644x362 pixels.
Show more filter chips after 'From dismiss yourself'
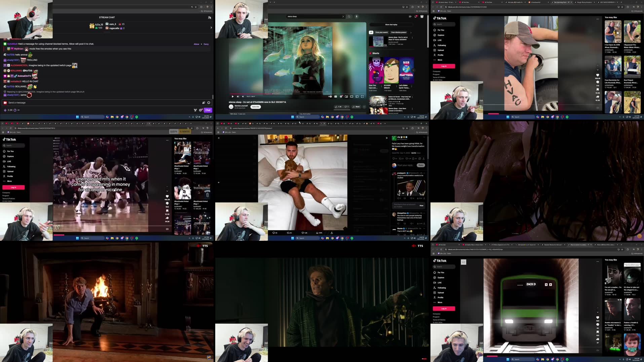click(x=411, y=33)
